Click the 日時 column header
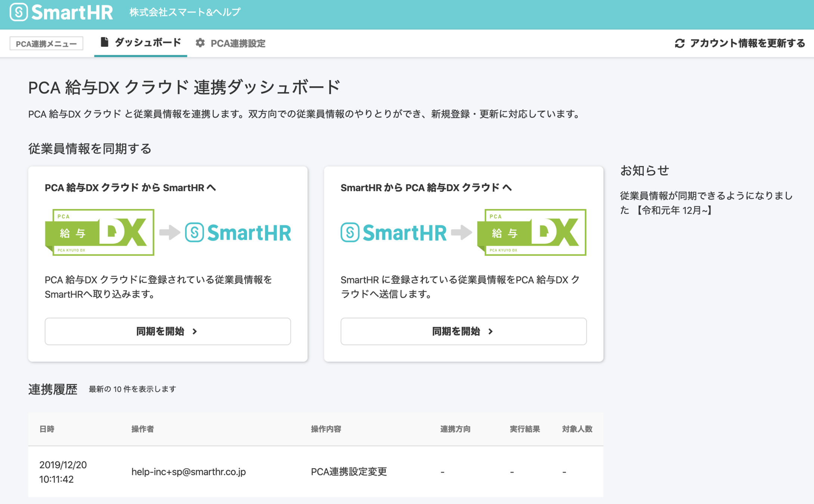The width and height of the screenshot is (814, 504). pyautogui.click(x=47, y=429)
